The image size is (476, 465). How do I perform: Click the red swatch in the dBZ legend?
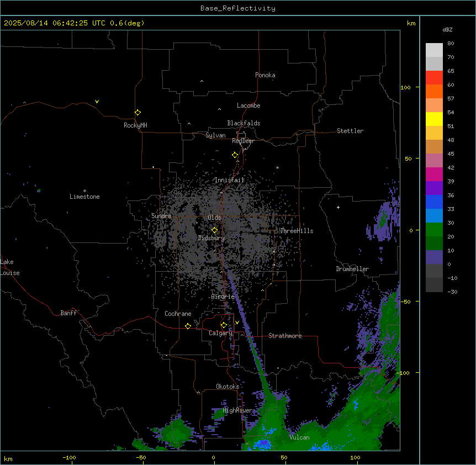pos(434,77)
